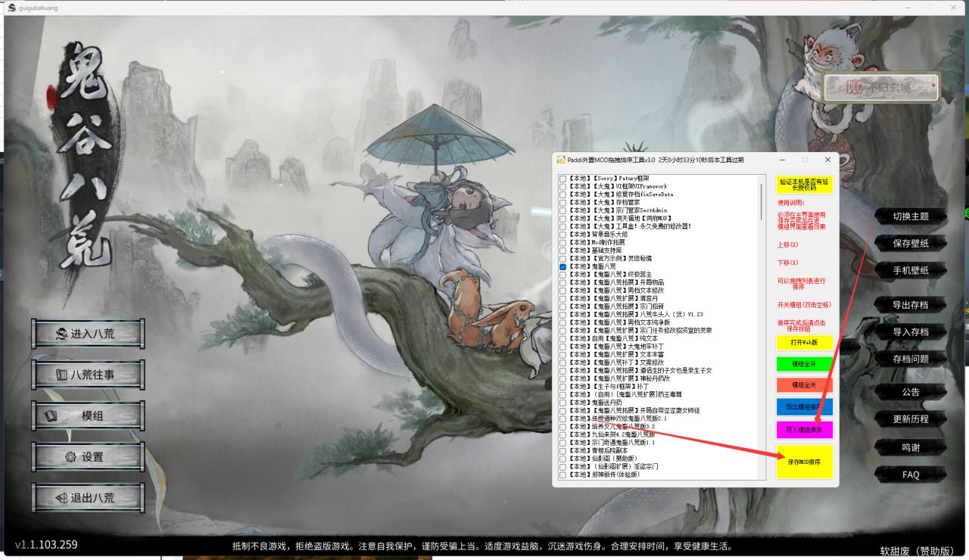Check 培养女儿鬼畜八荒版3.2 mod
Image resolution: width=969 pixels, height=560 pixels.
click(563, 427)
